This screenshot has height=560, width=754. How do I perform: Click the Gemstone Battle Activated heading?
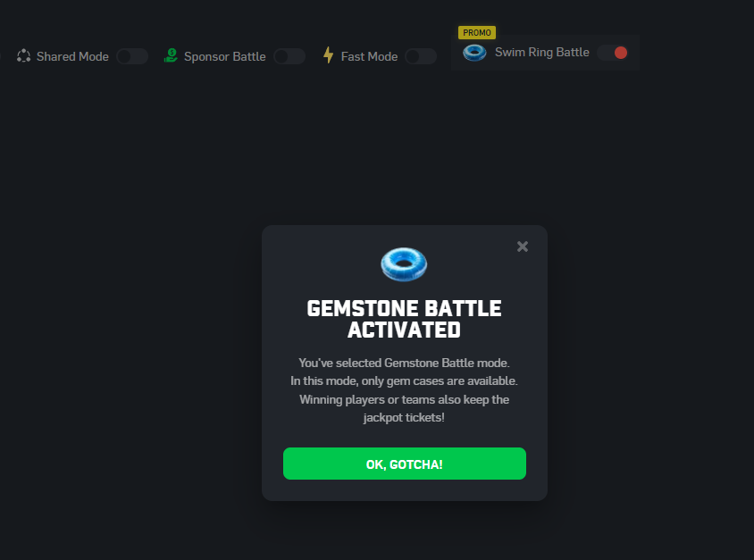(404, 319)
